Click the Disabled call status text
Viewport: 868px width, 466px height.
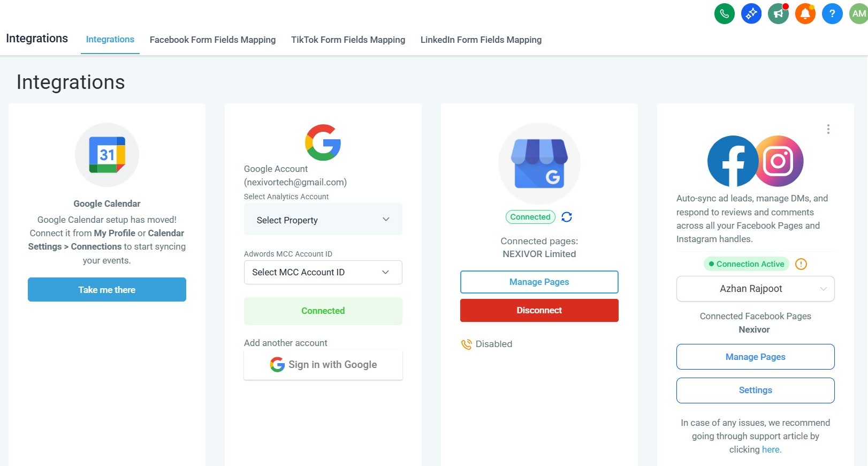pyautogui.click(x=494, y=344)
